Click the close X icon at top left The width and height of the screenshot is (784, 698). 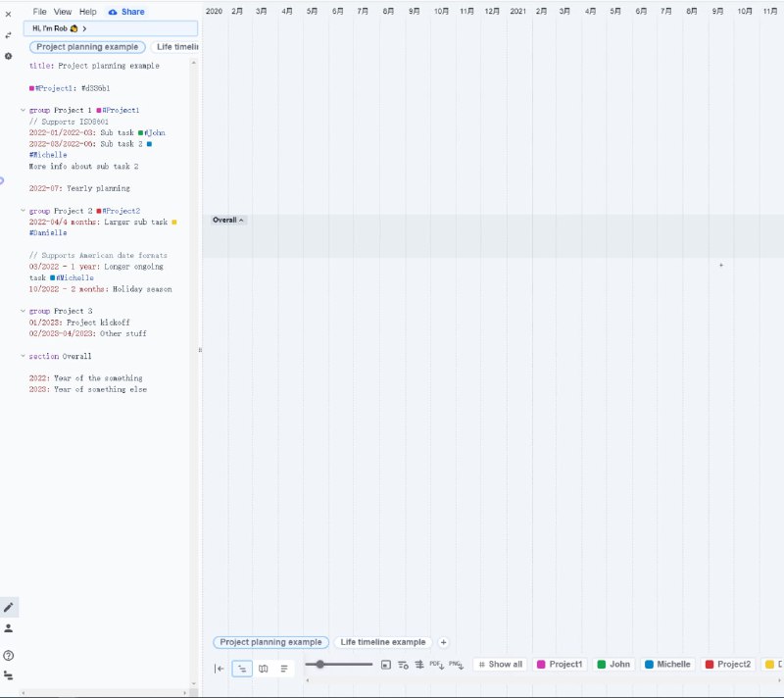click(x=9, y=14)
